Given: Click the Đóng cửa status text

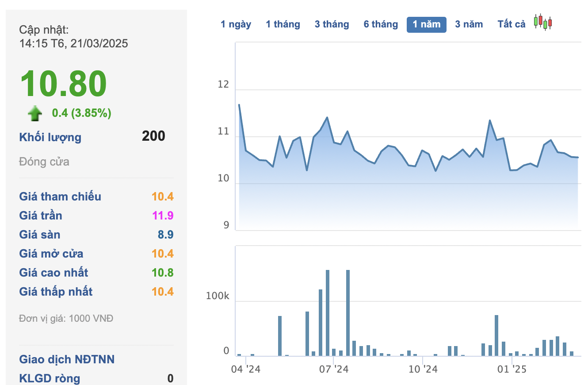Looking at the screenshot, I should pos(44,162).
